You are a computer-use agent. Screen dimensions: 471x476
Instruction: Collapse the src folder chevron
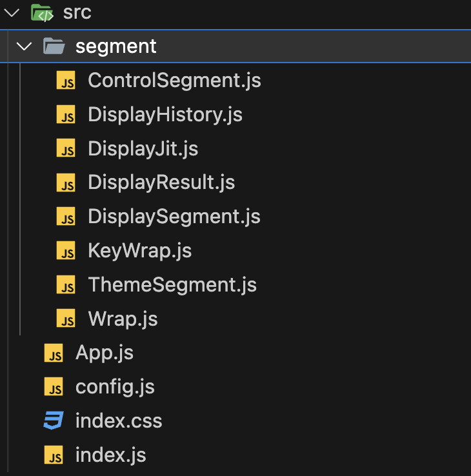tap(12, 13)
